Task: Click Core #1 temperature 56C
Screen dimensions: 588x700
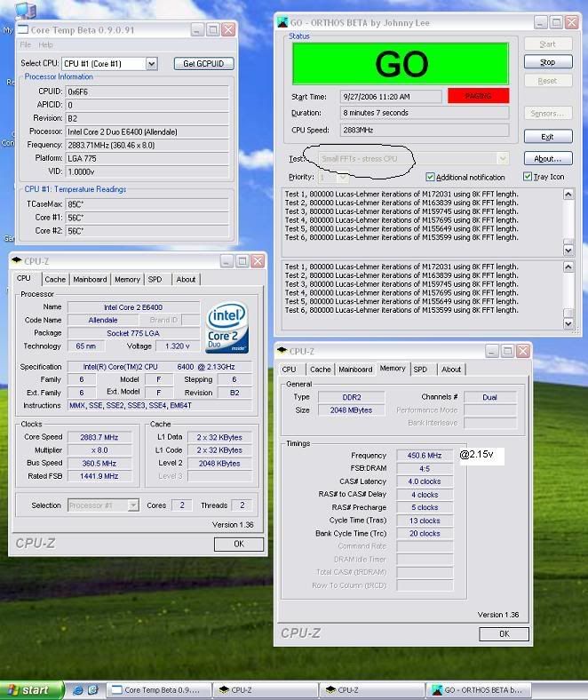Action: (147, 218)
